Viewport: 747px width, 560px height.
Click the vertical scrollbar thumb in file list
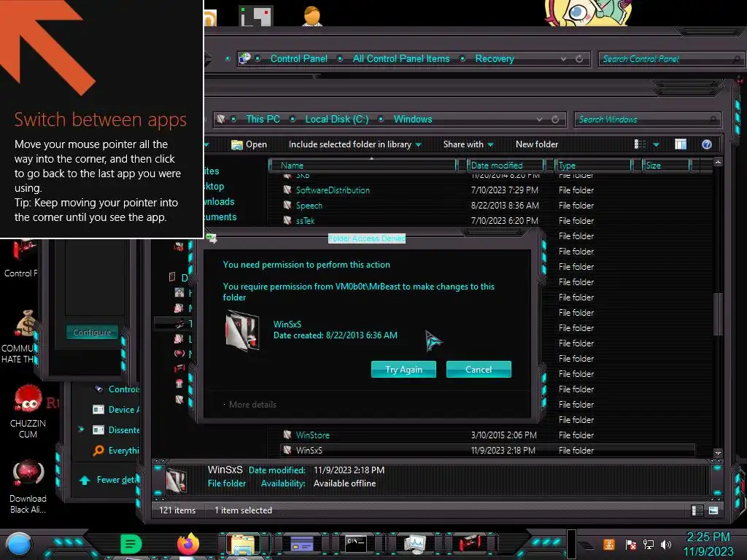point(718,314)
